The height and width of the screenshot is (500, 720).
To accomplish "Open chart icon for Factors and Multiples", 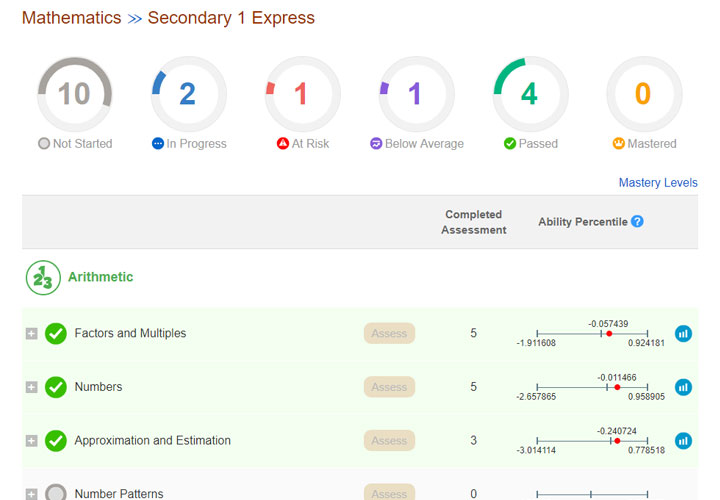I will [683, 333].
